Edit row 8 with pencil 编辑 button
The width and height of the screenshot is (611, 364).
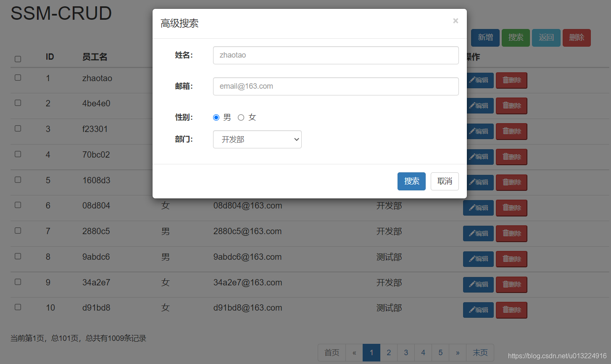[478, 259]
